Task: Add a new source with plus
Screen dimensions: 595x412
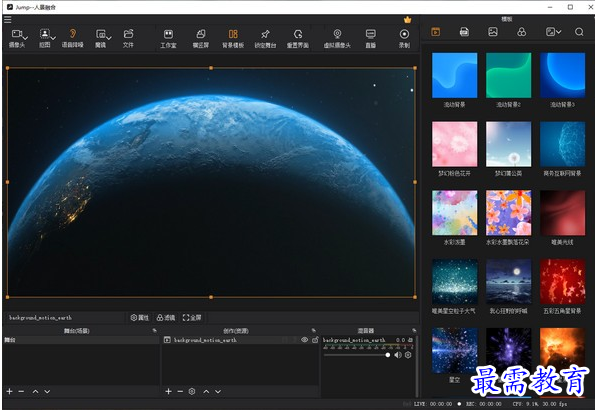Action: click(x=168, y=391)
